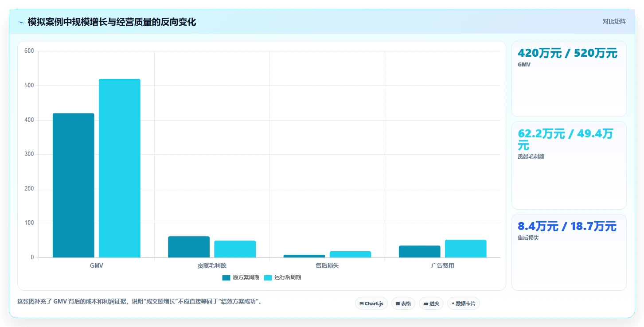
Task: Click the 售后损失 dark bar
Action: pyautogui.click(x=304, y=256)
